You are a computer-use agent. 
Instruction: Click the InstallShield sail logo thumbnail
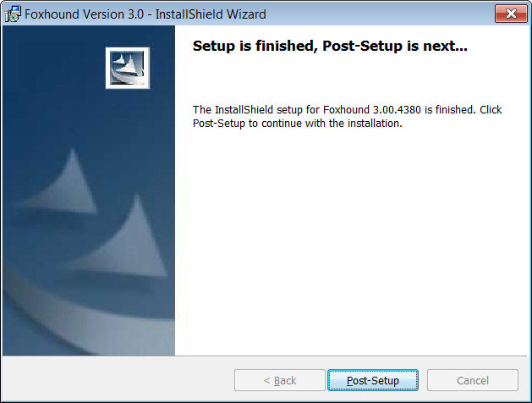click(x=128, y=68)
